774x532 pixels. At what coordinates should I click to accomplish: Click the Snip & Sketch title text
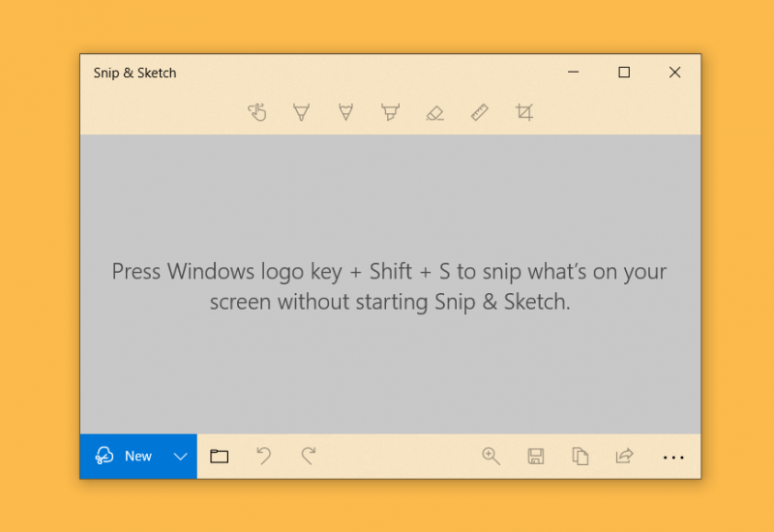(x=134, y=74)
